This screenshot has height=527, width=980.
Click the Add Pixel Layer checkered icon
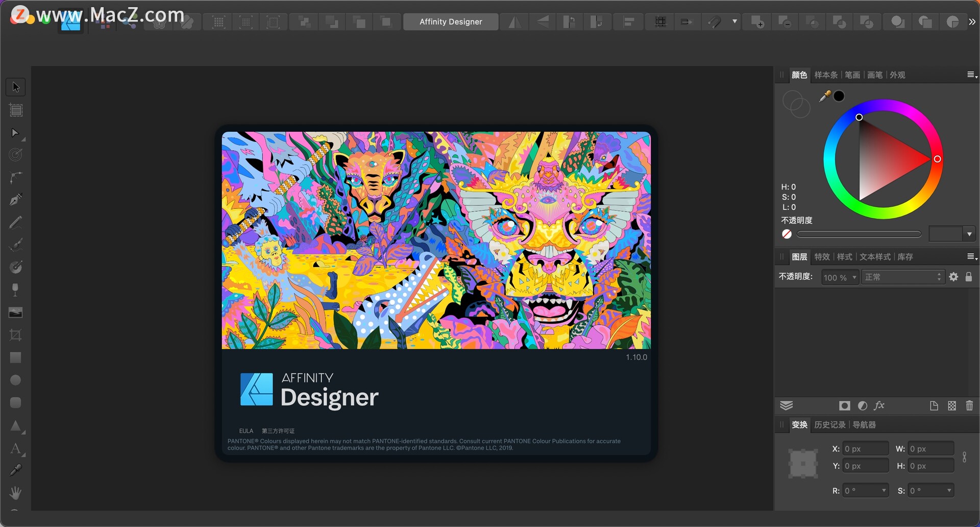coord(952,406)
